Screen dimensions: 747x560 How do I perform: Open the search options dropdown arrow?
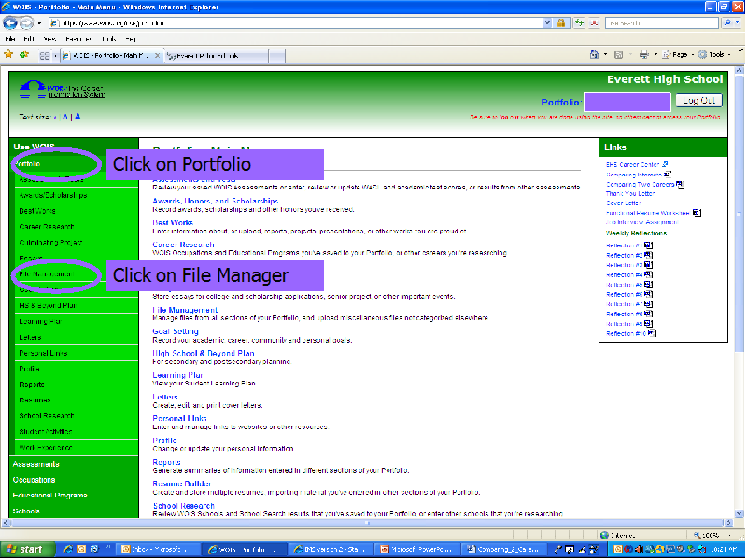click(738, 22)
